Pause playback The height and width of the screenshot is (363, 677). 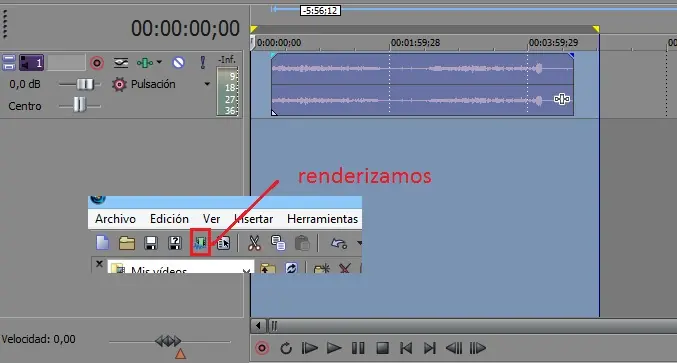coord(358,348)
